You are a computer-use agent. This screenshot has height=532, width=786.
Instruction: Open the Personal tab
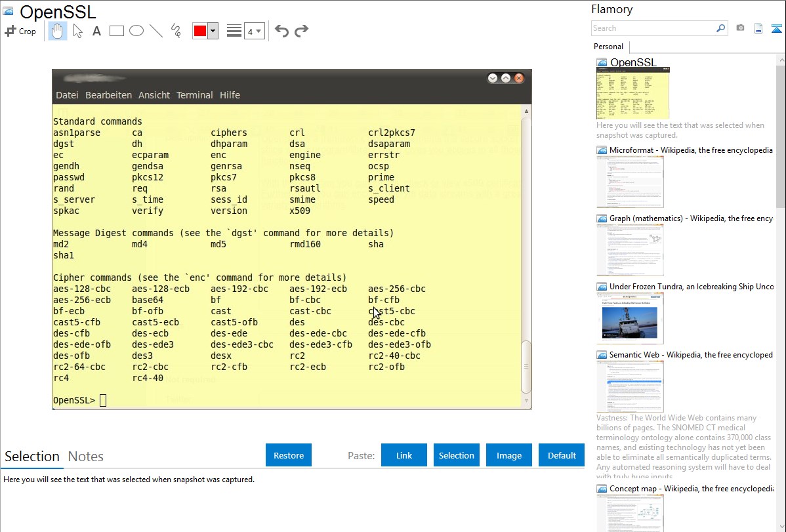point(608,47)
